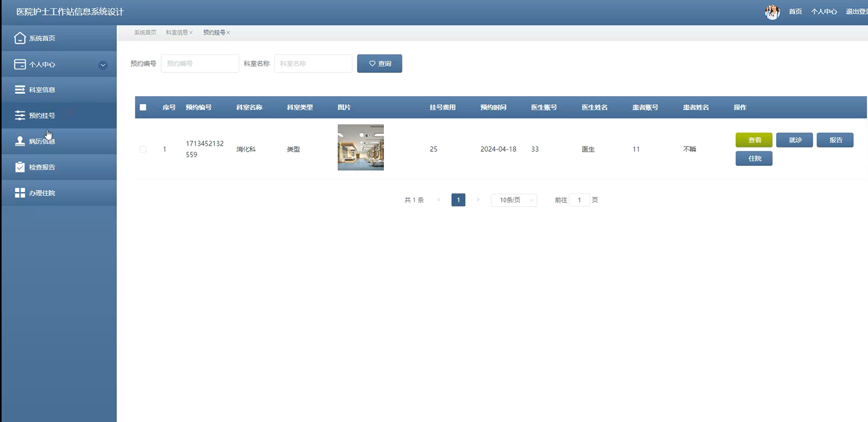Click the clipboard icon beside 检查报告
The image size is (868, 422).
point(20,167)
